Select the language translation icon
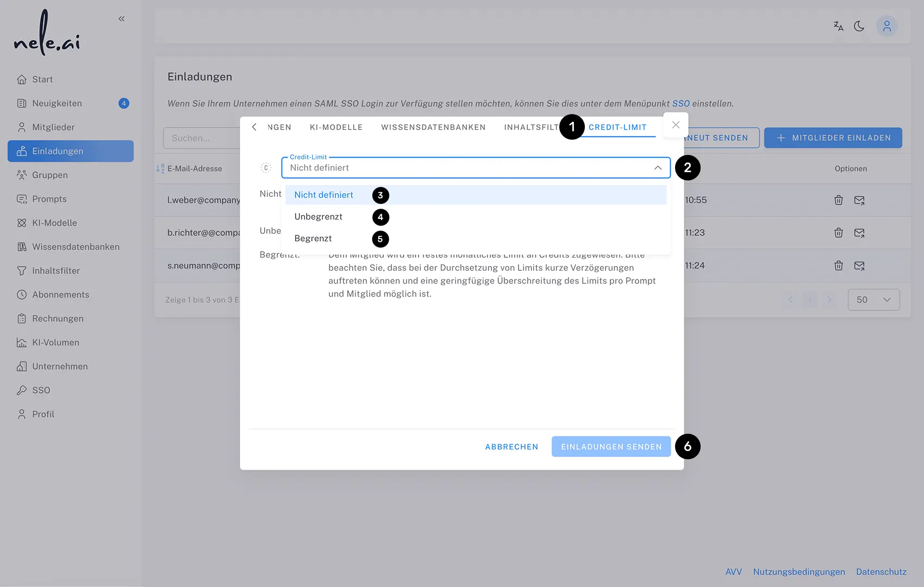Screen dimensions: 924x587 coord(838,26)
